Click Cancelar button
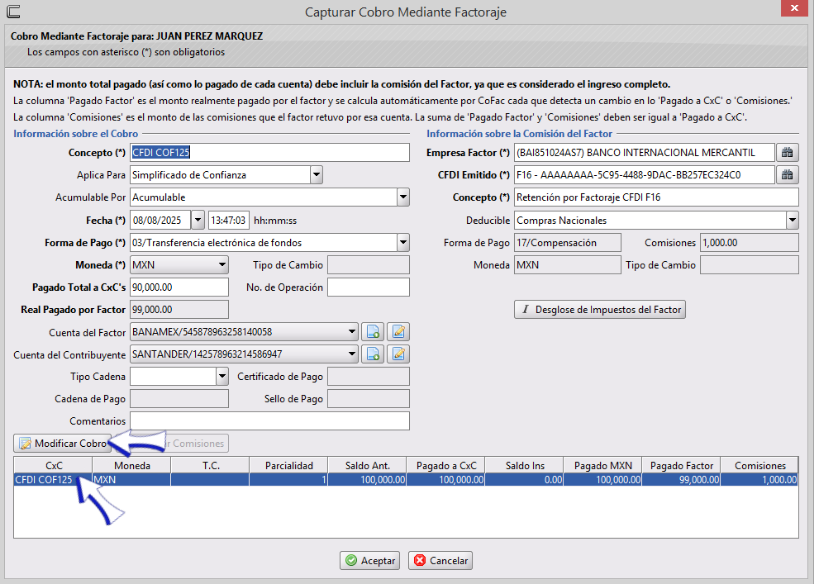815x585 pixels. coord(440,561)
